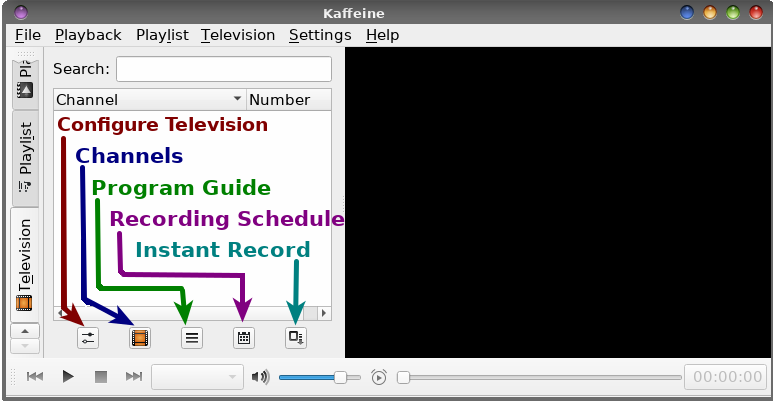This screenshot has height=401, width=773.
Task: Start Instant Record with its icon
Action: (x=296, y=338)
